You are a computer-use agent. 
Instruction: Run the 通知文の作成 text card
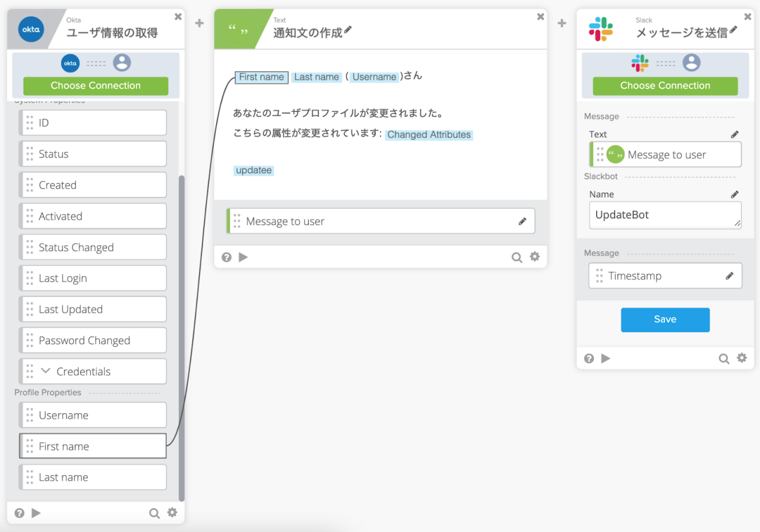(x=243, y=256)
